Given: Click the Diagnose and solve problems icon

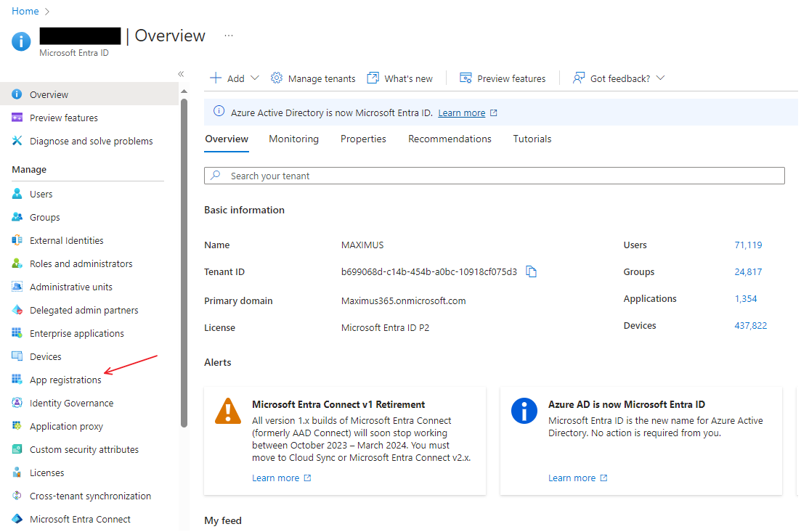Looking at the screenshot, I should [17, 141].
